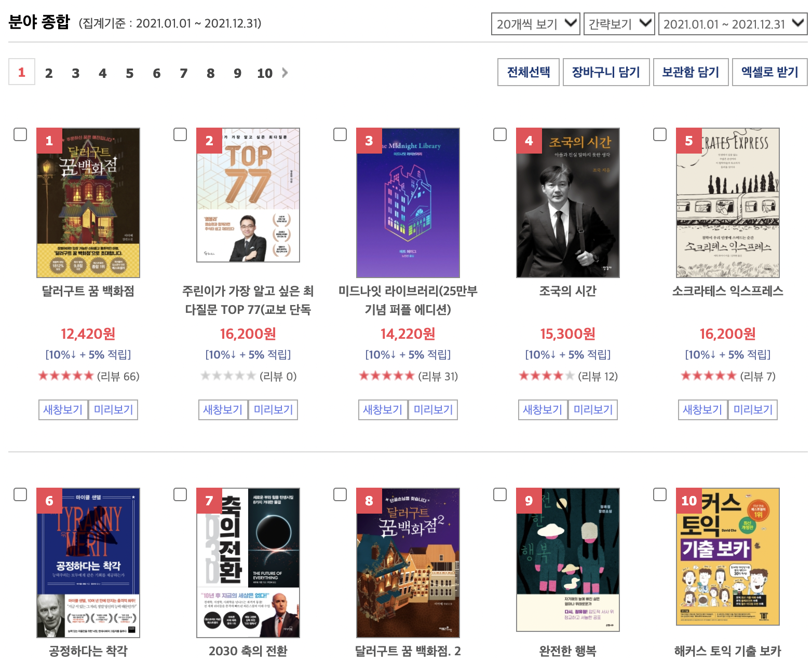Open reviews (리뷰 12) for 조국의 시간

tap(598, 376)
